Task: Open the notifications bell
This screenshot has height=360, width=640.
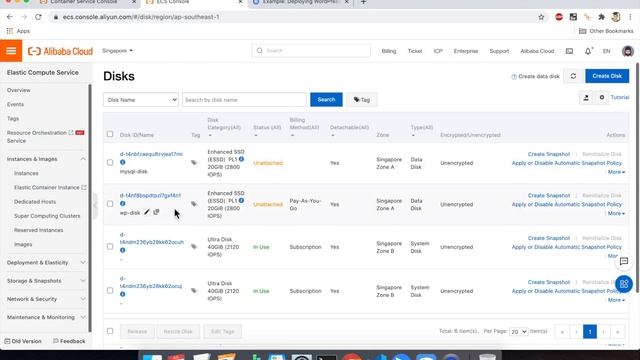Action: click(588, 51)
